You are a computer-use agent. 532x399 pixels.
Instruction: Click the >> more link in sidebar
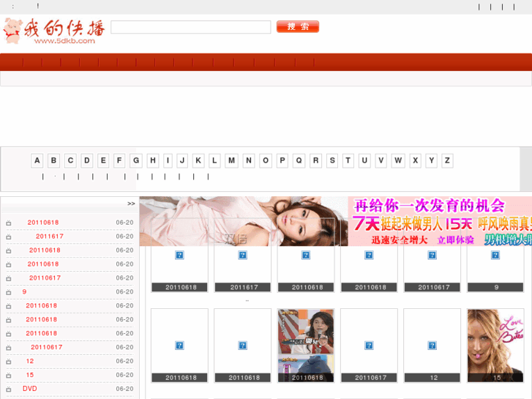coord(131,204)
